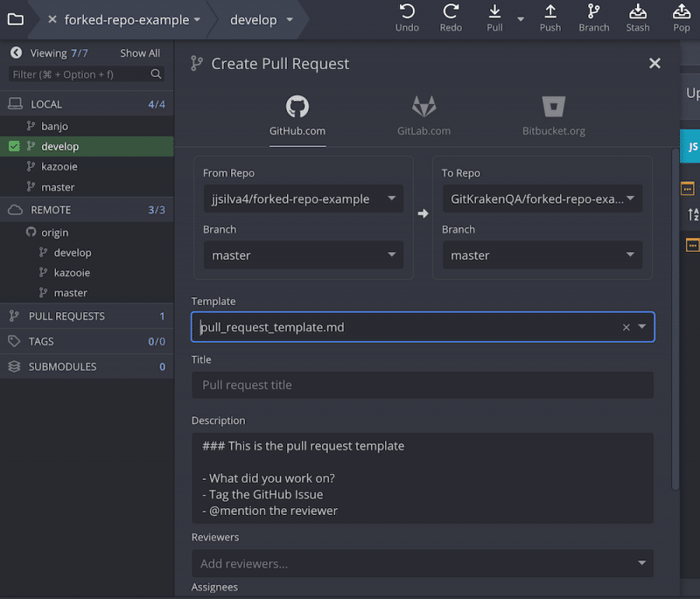
Task: Open the Template dropdown arrow
Action: [642, 327]
